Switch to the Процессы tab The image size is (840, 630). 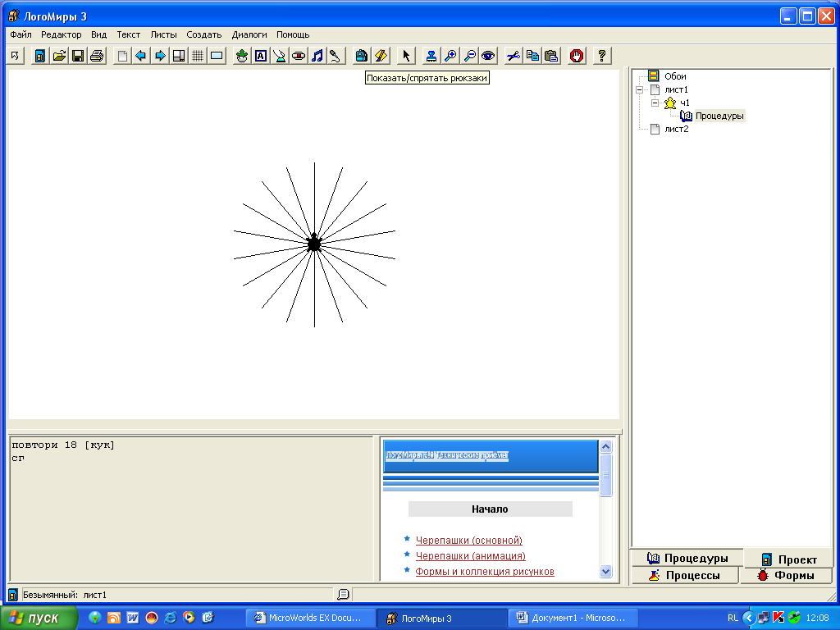[685, 575]
